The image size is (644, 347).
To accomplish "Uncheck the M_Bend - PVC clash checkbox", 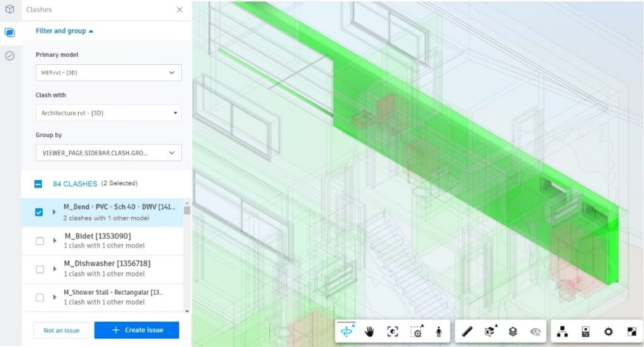I will click(39, 212).
